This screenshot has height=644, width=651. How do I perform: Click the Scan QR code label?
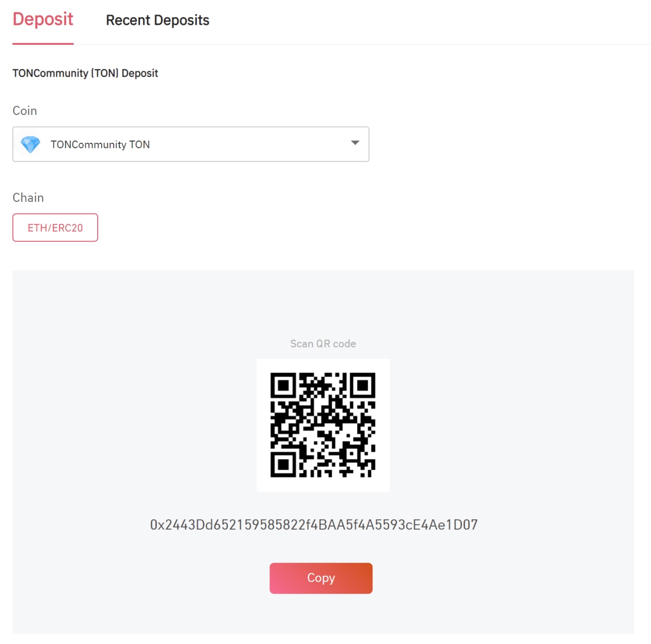(323, 344)
